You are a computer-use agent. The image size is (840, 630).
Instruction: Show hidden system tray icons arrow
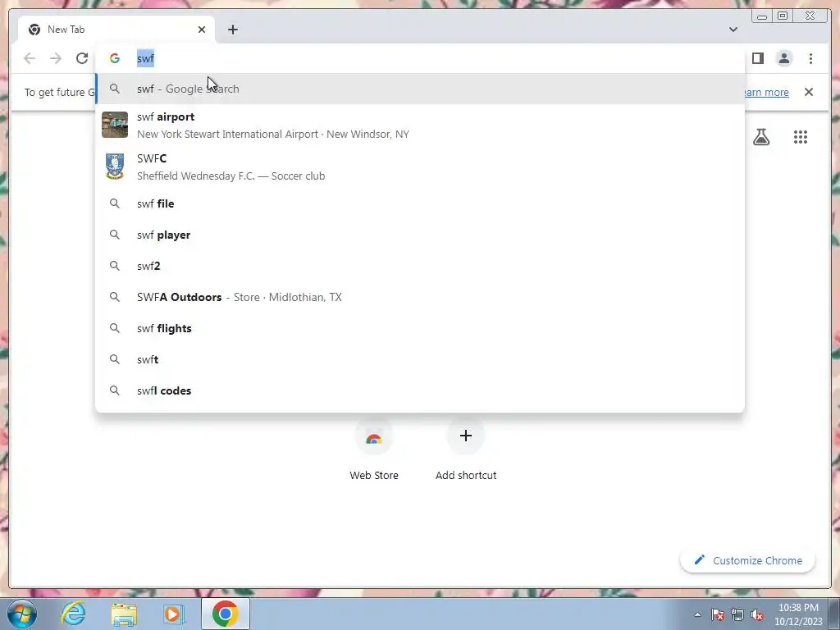point(697,614)
